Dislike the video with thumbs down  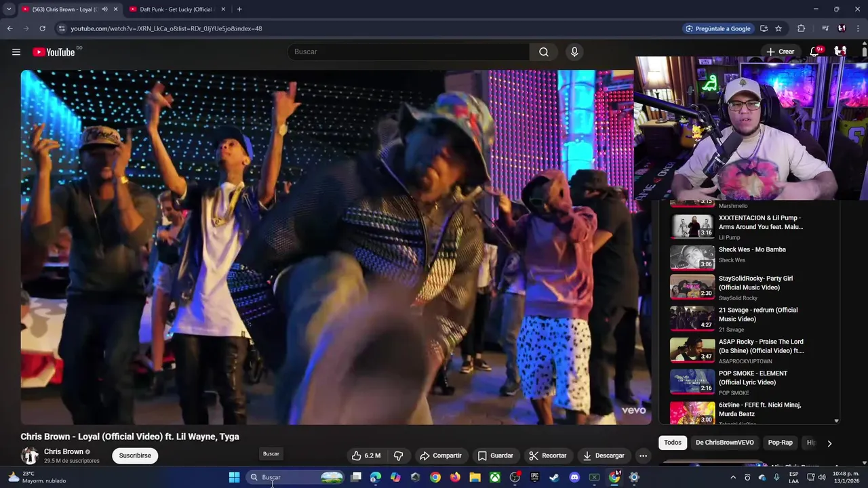point(399,455)
